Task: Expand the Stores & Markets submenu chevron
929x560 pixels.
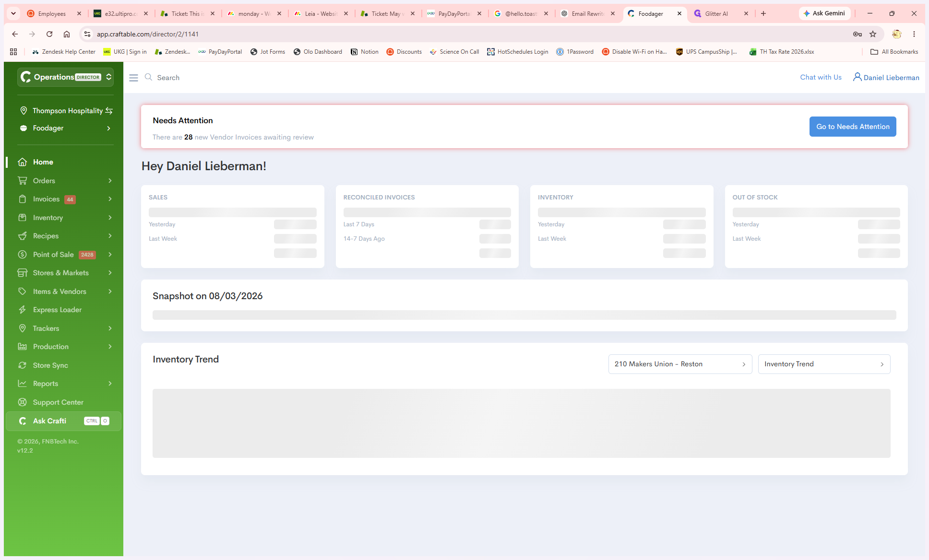Action: pyautogui.click(x=110, y=273)
